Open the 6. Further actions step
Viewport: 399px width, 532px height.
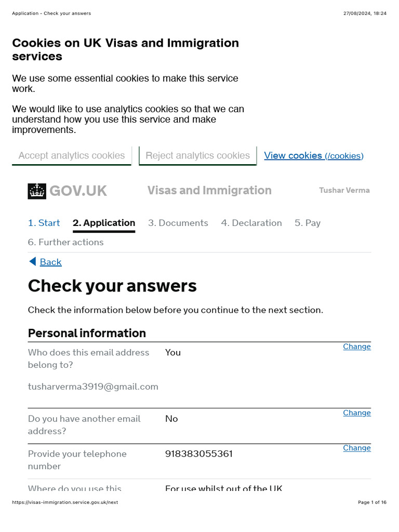66,242
